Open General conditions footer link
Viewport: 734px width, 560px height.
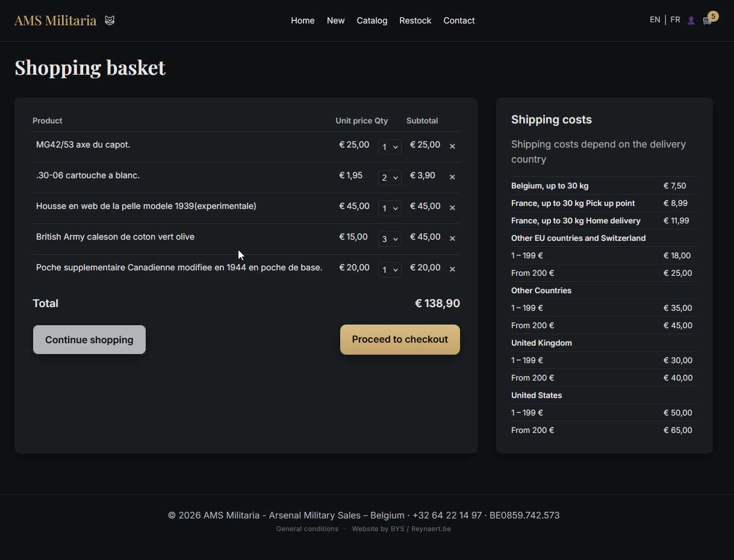[x=307, y=529]
